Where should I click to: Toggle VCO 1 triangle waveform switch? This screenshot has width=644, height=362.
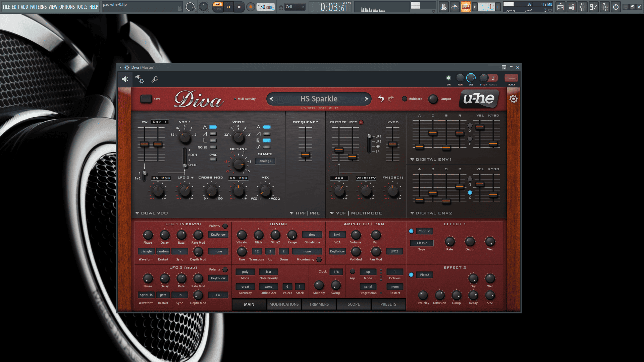[213, 127]
